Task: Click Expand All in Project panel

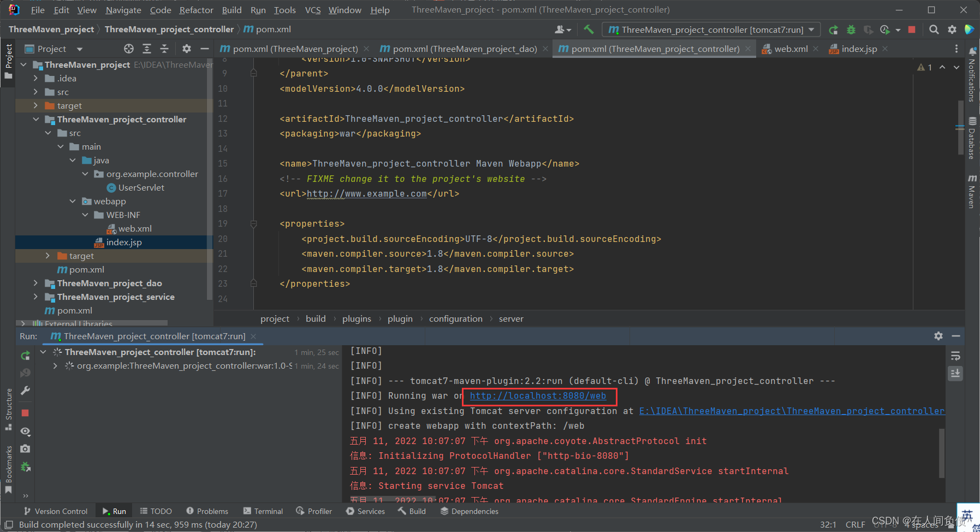Action: click(147, 49)
